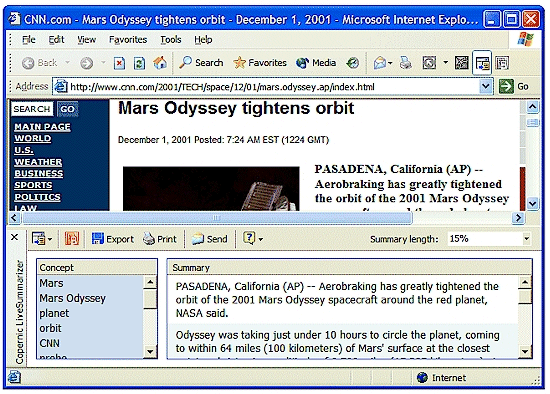
Task: Open the dropdown arrow after the edit icon
Action: (445, 63)
